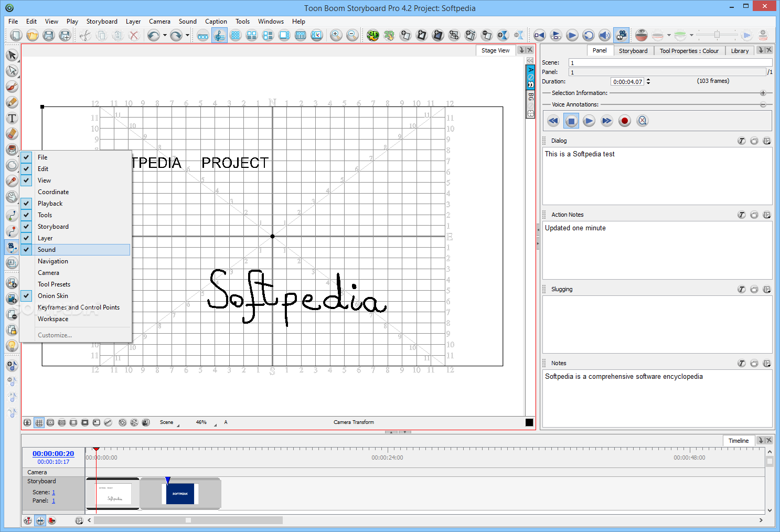Click the Loop playback icon in the top toolbar

[x=589, y=35]
